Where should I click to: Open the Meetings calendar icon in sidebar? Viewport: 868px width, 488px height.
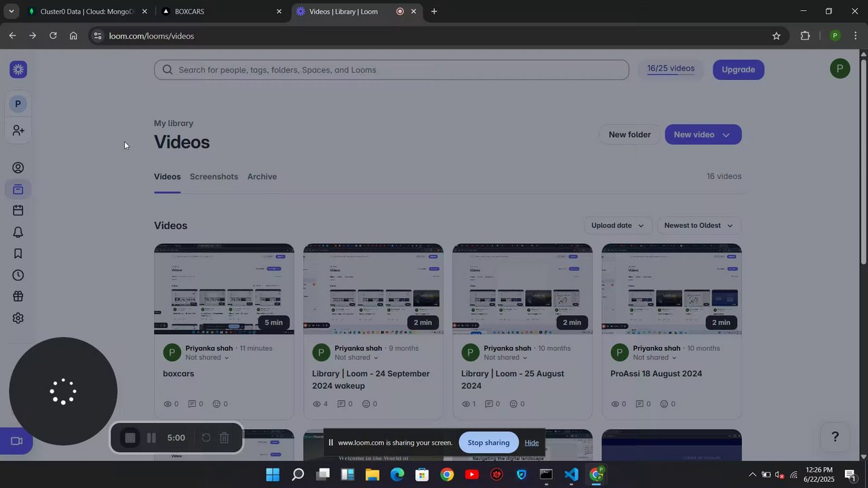[x=18, y=211]
